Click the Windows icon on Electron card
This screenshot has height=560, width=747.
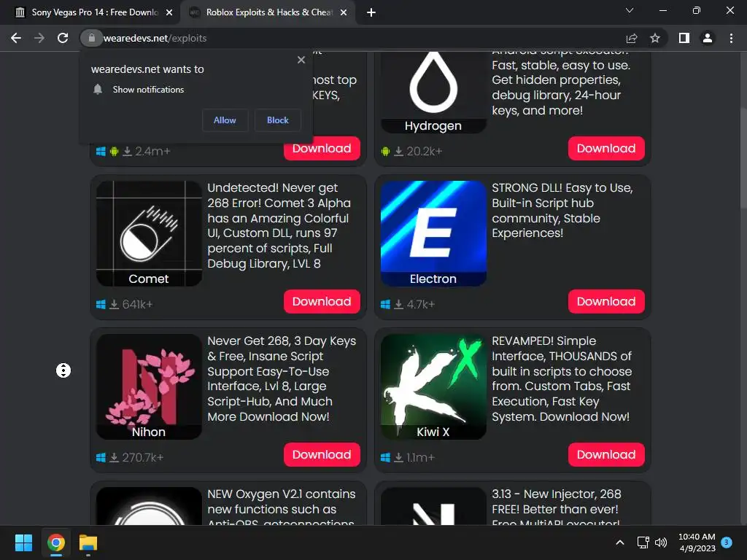[385, 304]
